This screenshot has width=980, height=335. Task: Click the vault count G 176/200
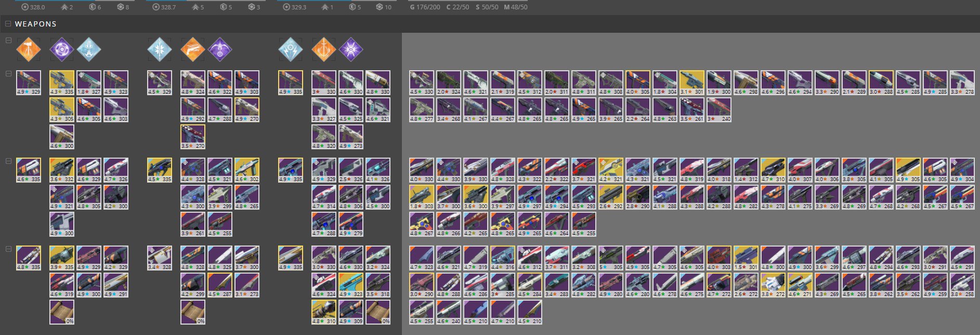[425, 7]
